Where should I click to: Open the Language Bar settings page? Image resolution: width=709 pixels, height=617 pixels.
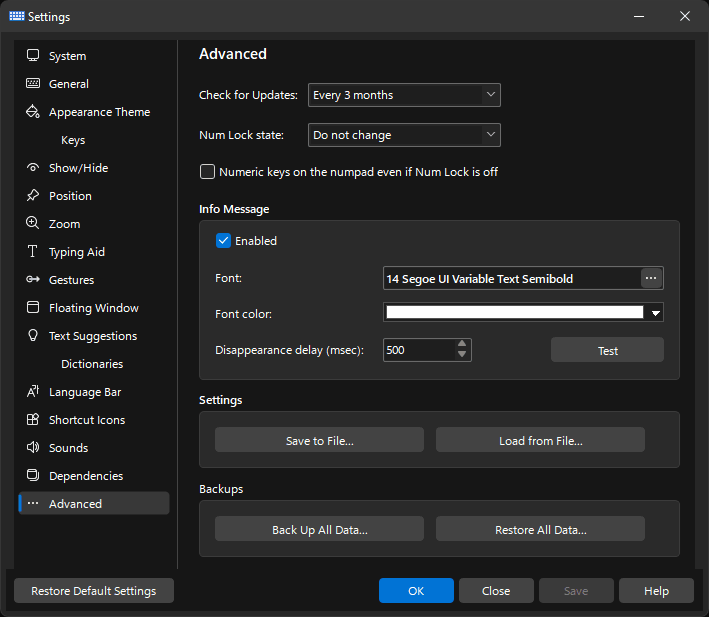pos(94,391)
